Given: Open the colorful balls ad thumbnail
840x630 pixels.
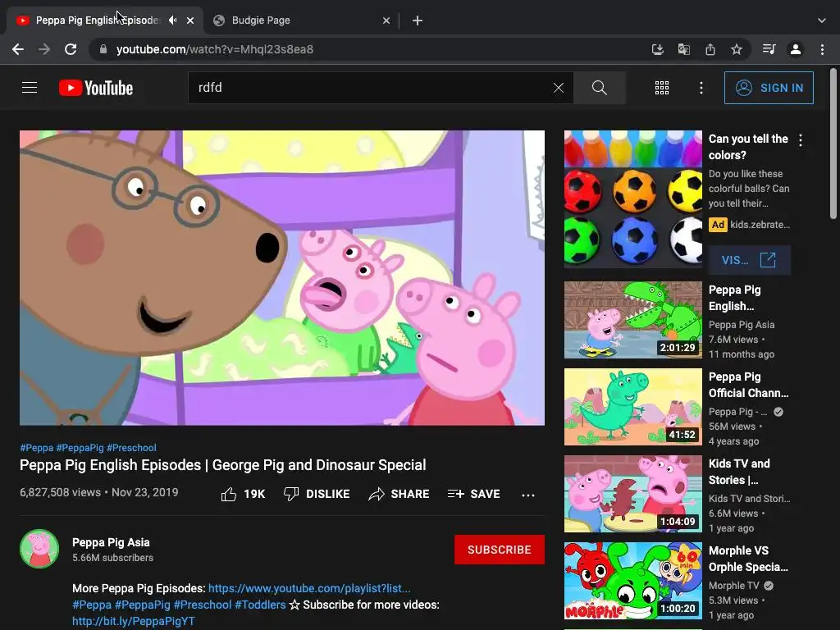Looking at the screenshot, I should (x=633, y=199).
